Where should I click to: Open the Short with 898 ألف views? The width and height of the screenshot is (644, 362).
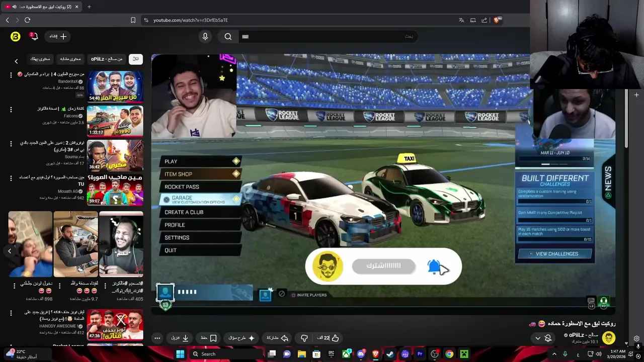coord(30,244)
